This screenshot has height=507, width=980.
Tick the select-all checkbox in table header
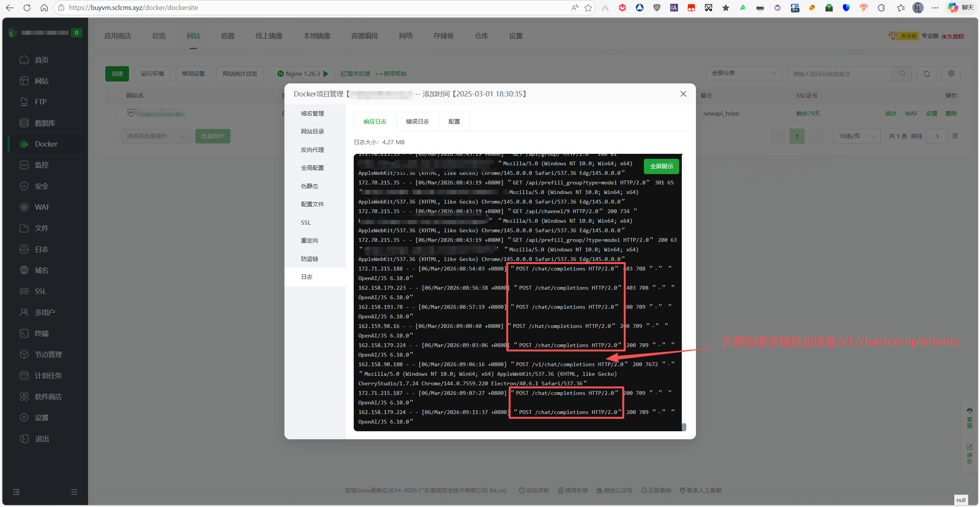coord(113,95)
